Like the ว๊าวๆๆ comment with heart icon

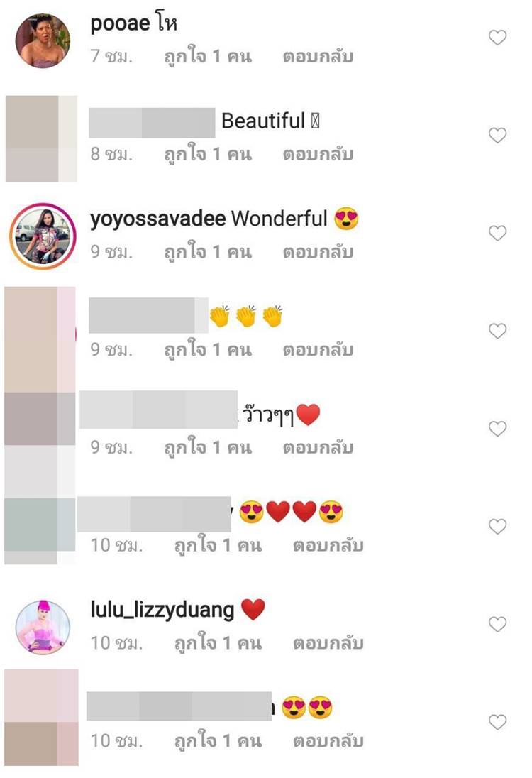497,428
